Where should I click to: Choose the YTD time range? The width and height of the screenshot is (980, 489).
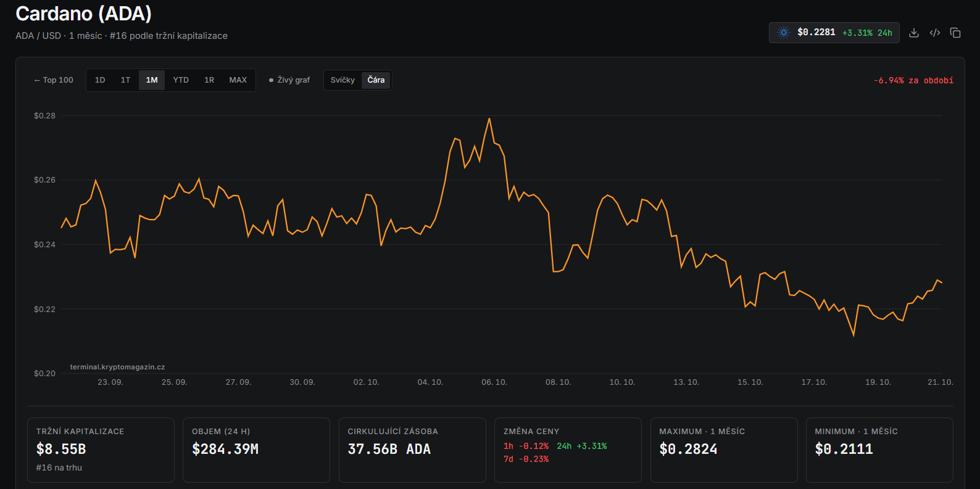(181, 80)
